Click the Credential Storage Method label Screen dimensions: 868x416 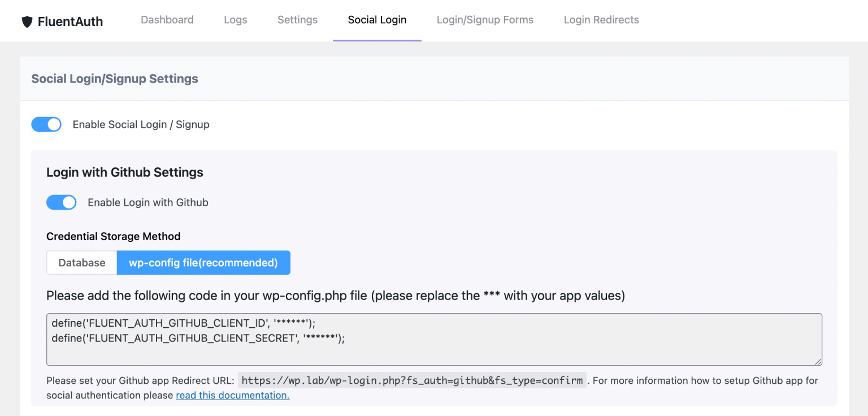(113, 236)
